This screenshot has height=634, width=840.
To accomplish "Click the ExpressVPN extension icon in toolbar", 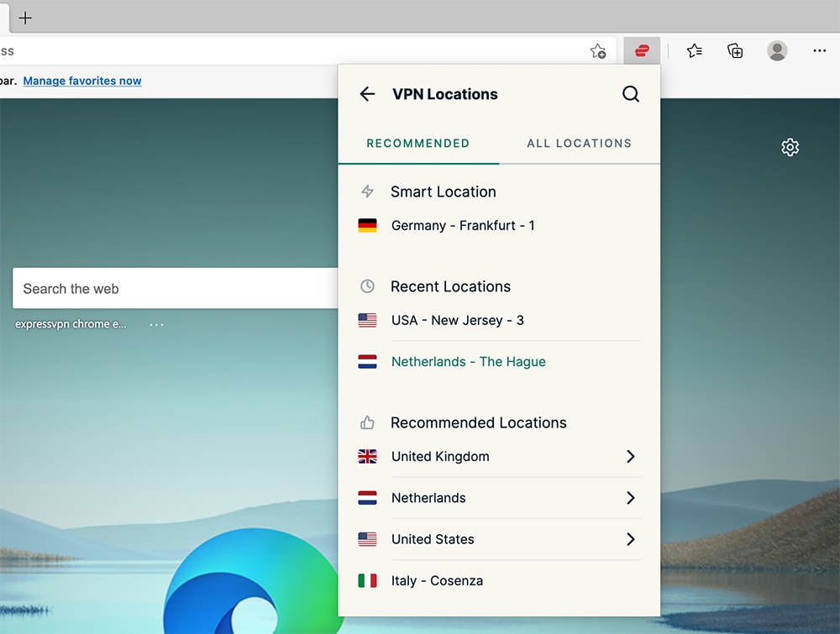I will click(642, 51).
